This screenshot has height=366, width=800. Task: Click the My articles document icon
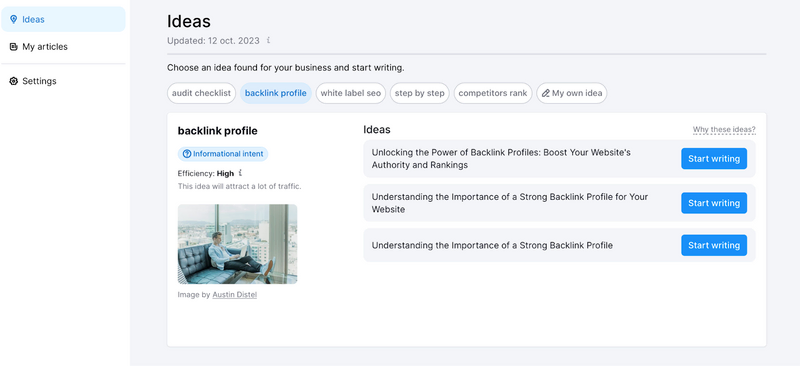pos(14,47)
